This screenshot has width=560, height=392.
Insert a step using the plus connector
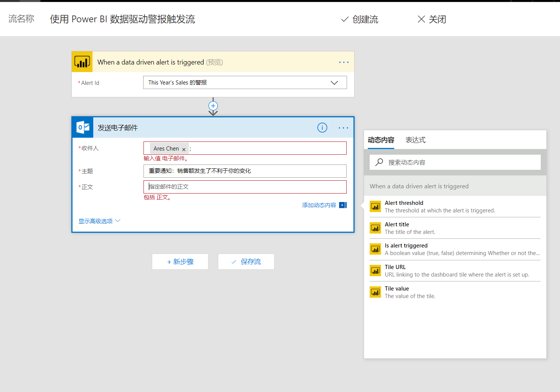(x=213, y=106)
